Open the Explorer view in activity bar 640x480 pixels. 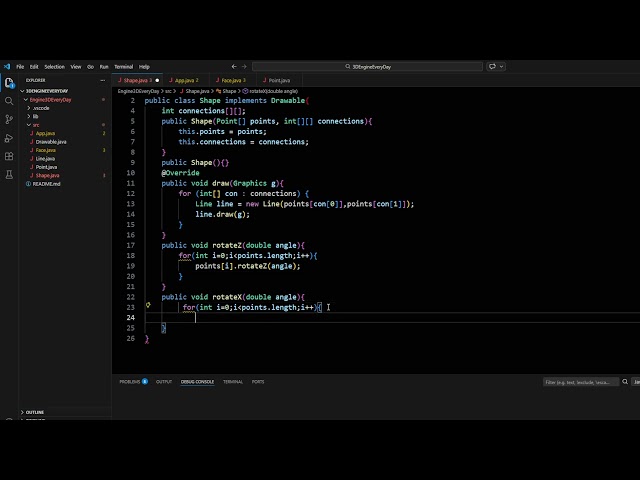pos(9,83)
